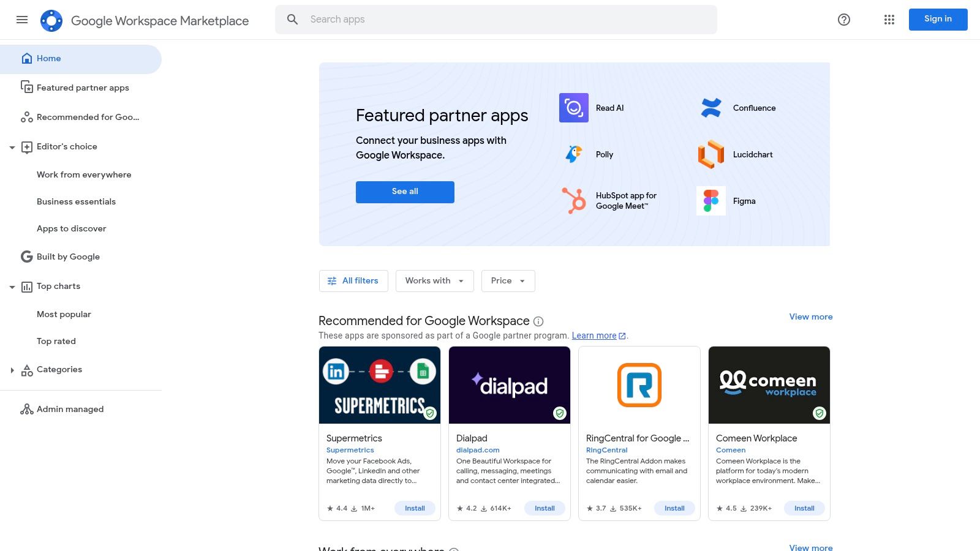Click the dialpad.com developer link
The width and height of the screenshot is (980, 551).
click(x=478, y=450)
